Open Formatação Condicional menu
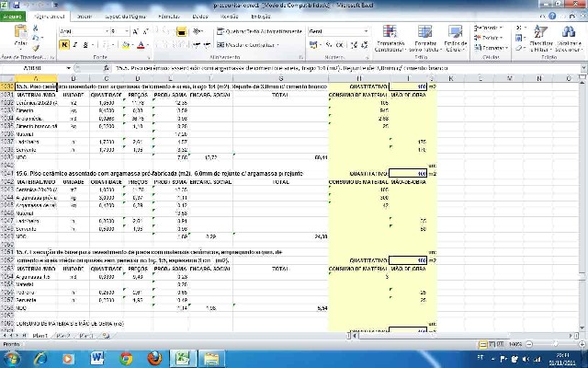Viewport: 588px width, 368px height. (390, 39)
